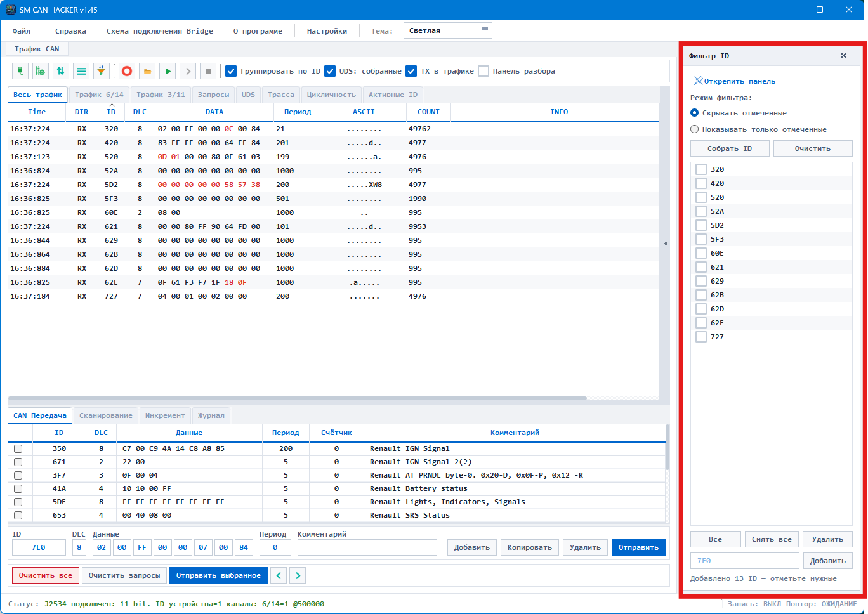Open the 'Справка' menu
The width and height of the screenshot is (868, 614).
70,31
